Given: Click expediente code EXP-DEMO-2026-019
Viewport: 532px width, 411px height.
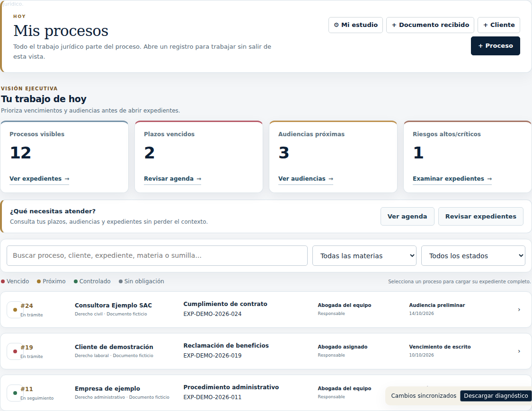Looking at the screenshot, I should (213, 356).
